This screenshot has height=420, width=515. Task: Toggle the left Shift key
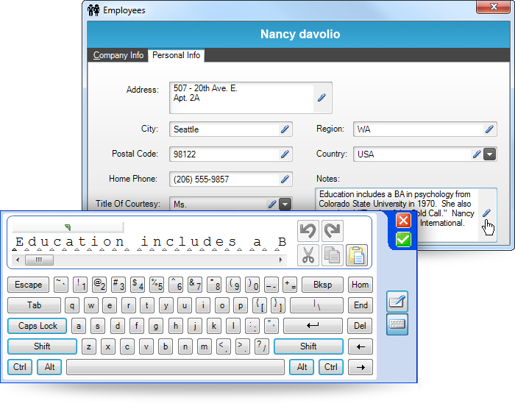point(42,346)
